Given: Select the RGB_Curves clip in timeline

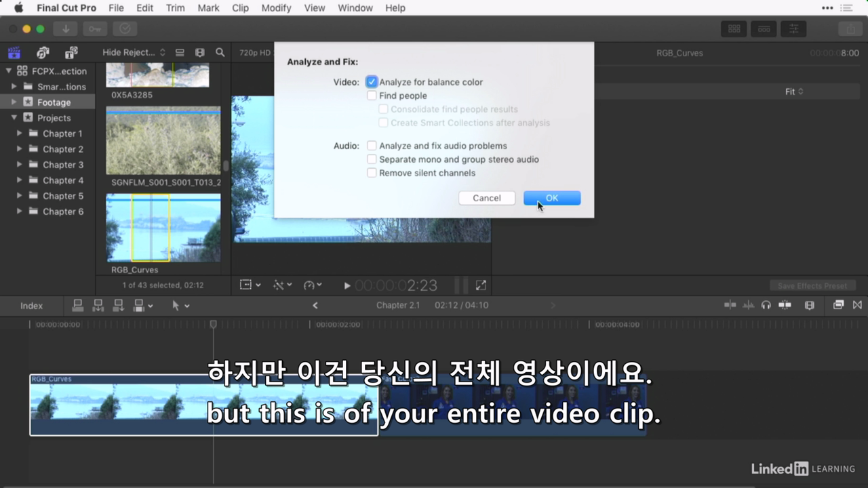Looking at the screenshot, I should [x=203, y=405].
